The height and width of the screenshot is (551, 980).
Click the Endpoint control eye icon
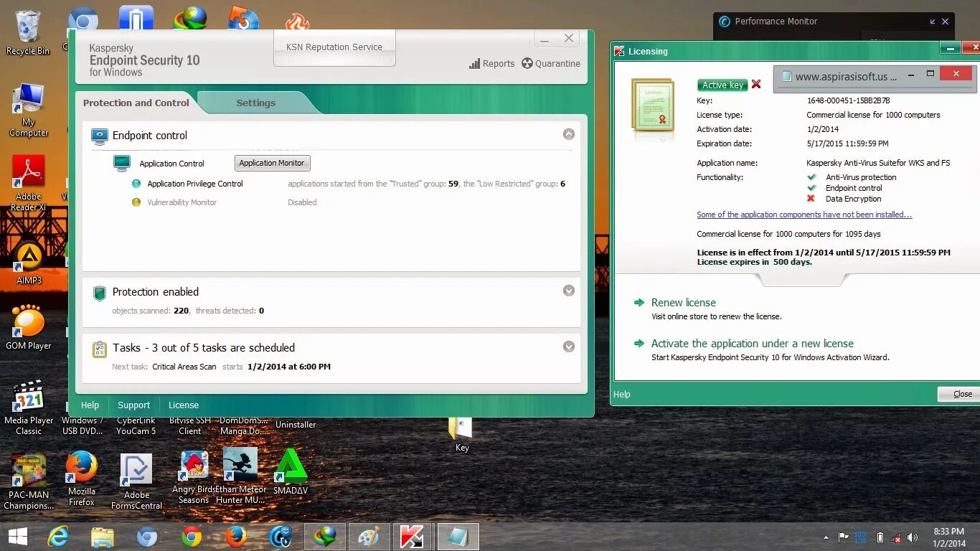100,135
